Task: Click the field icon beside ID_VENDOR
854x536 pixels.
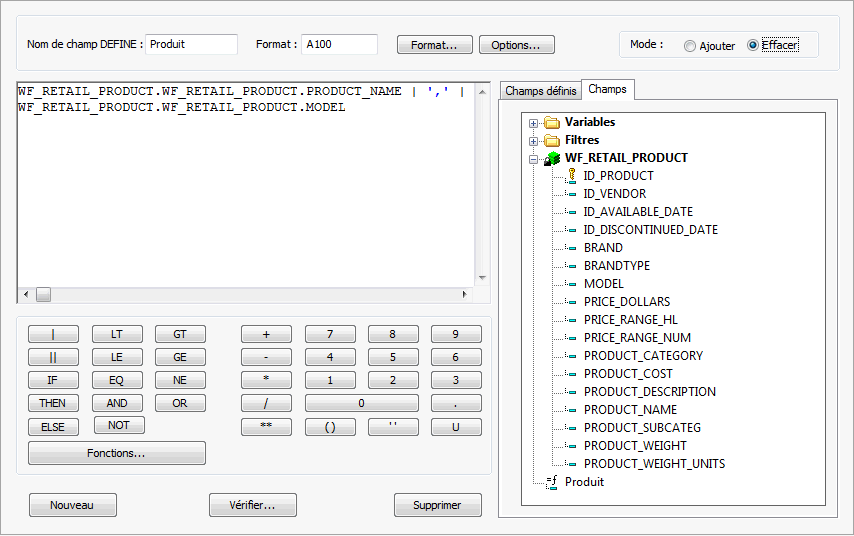Action: click(571, 194)
